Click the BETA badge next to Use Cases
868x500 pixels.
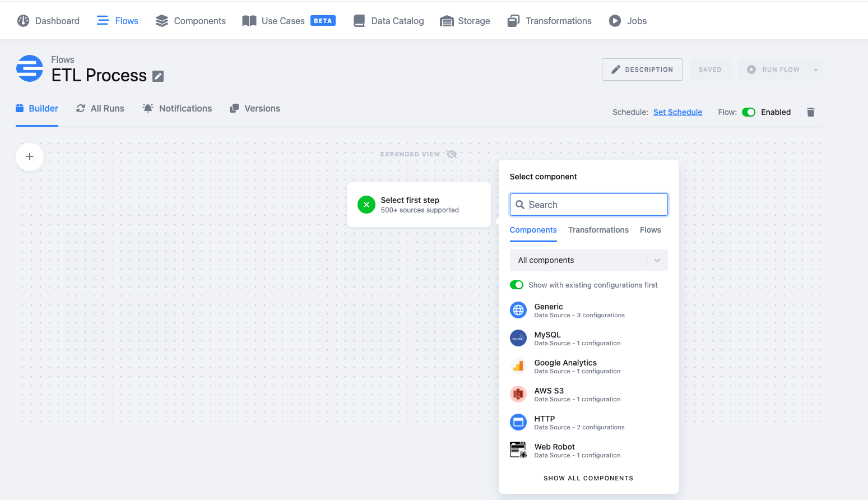tap(323, 21)
